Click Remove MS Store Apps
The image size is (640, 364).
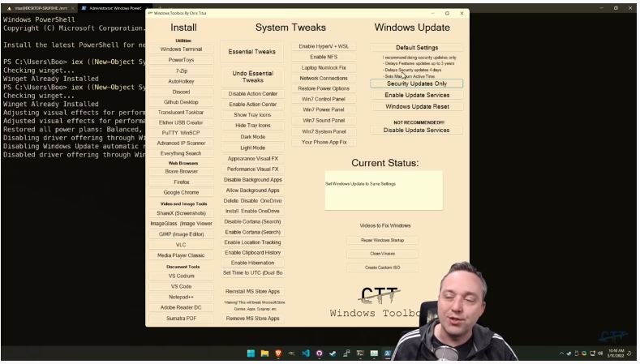coord(252,319)
